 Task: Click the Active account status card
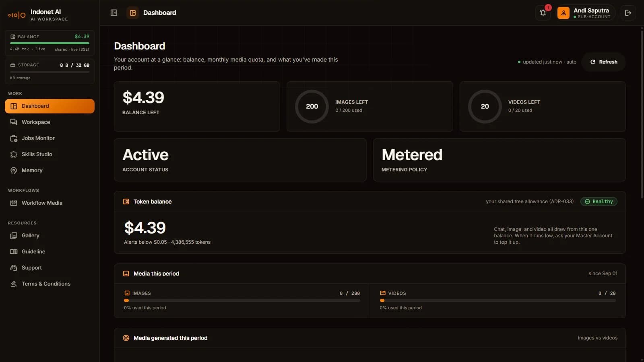[x=240, y=160]
